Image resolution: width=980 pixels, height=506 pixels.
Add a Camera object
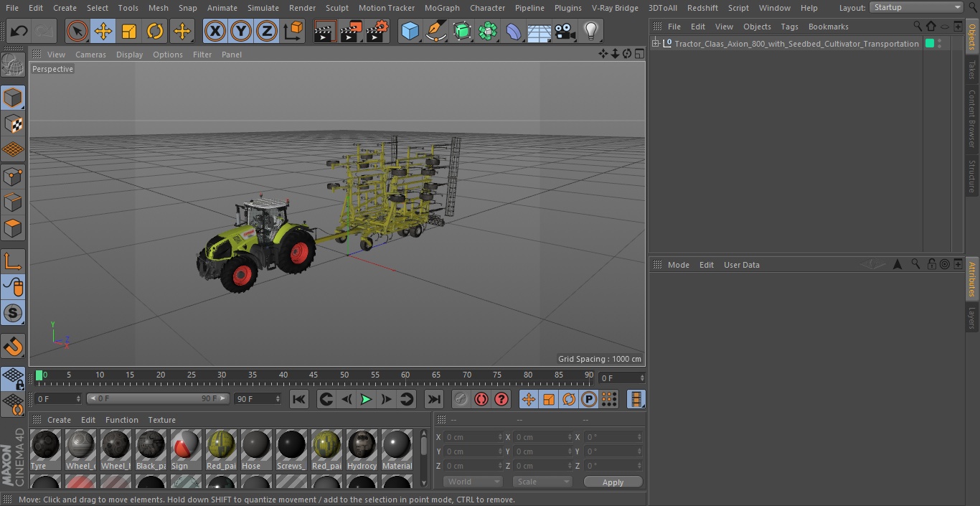[565, 31]
